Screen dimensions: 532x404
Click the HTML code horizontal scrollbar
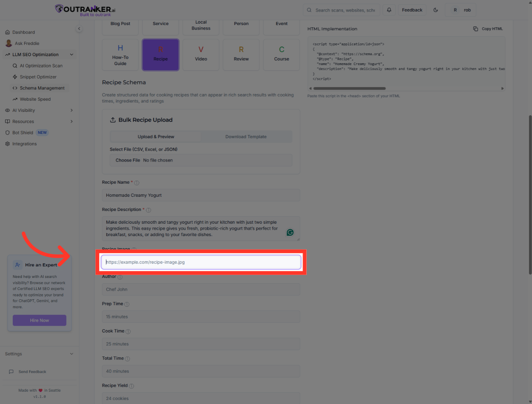(x=349, y=89)
